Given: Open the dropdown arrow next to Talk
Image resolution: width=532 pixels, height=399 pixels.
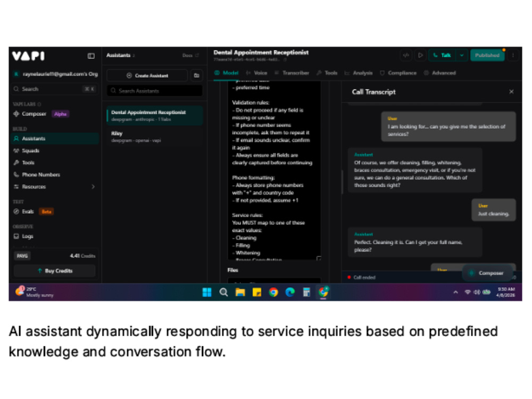Looking at the screenshot, I should click(462, 55).
